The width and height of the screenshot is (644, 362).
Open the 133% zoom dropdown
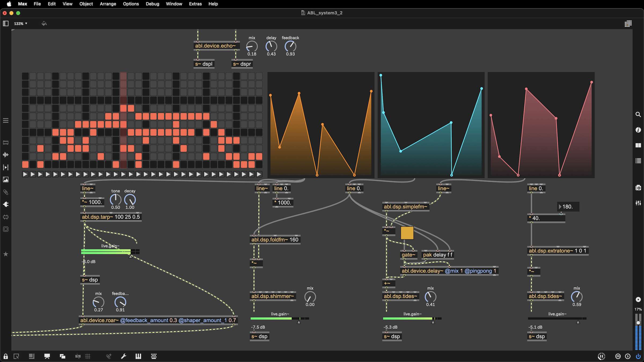pos(20,24)
